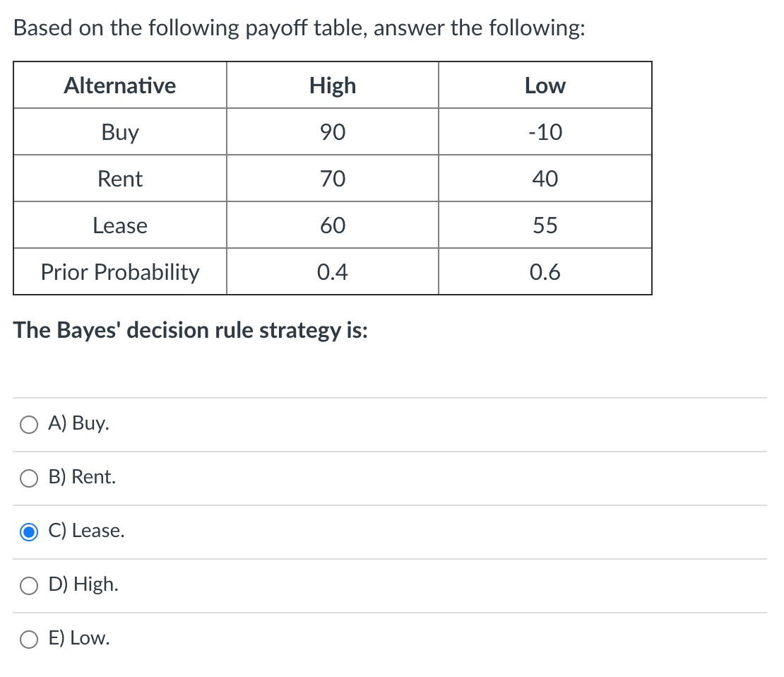Select the radio button for C) Lease

pyautogui.click(x=28, y=532)
